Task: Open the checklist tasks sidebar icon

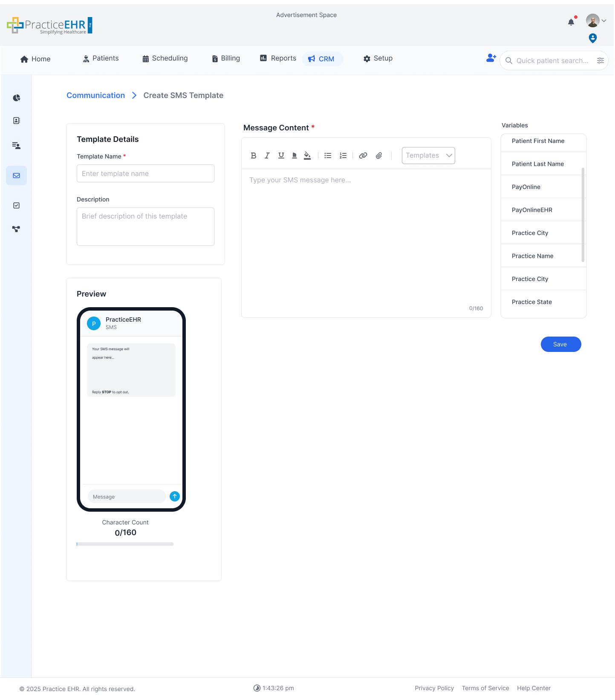Action: pos(16,205)
